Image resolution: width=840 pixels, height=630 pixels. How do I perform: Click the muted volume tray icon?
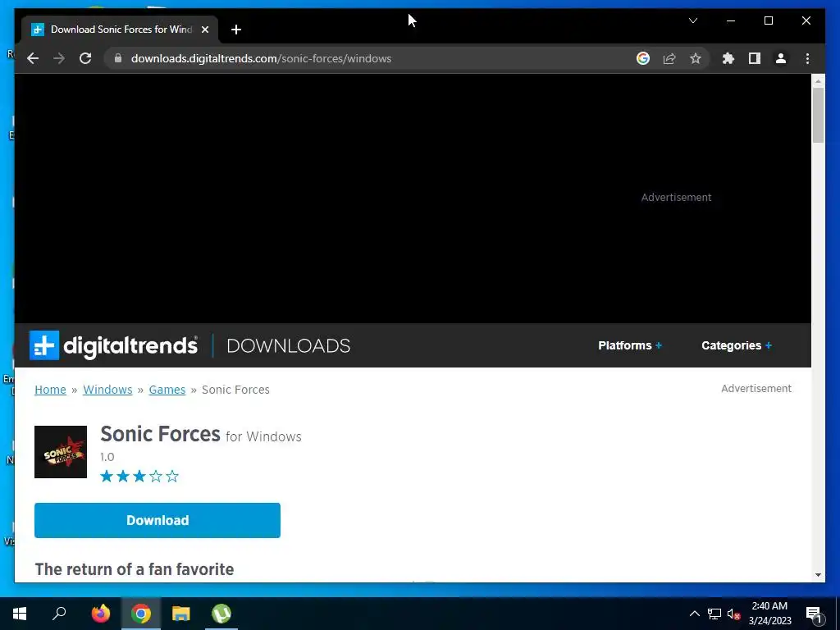point(733,614)
